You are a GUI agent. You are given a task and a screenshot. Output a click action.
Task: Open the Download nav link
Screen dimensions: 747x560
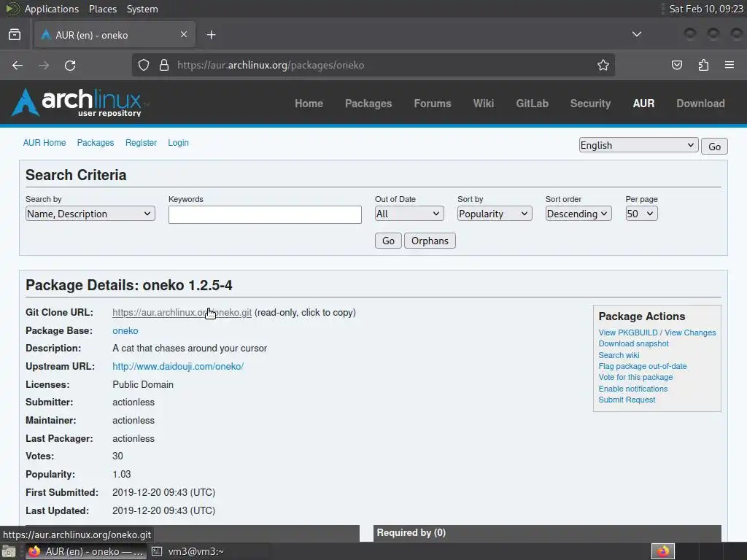[x=700, y=104]
